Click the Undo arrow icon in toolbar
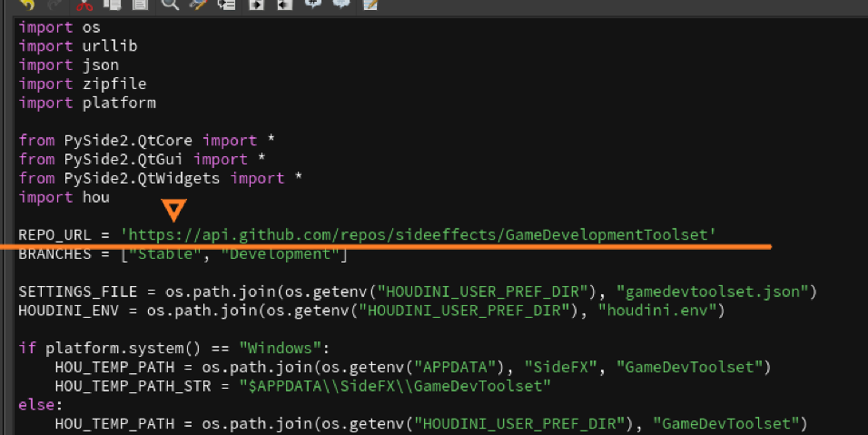The height and width of the screenshot is (435, 868). click(x=26, y=5)
